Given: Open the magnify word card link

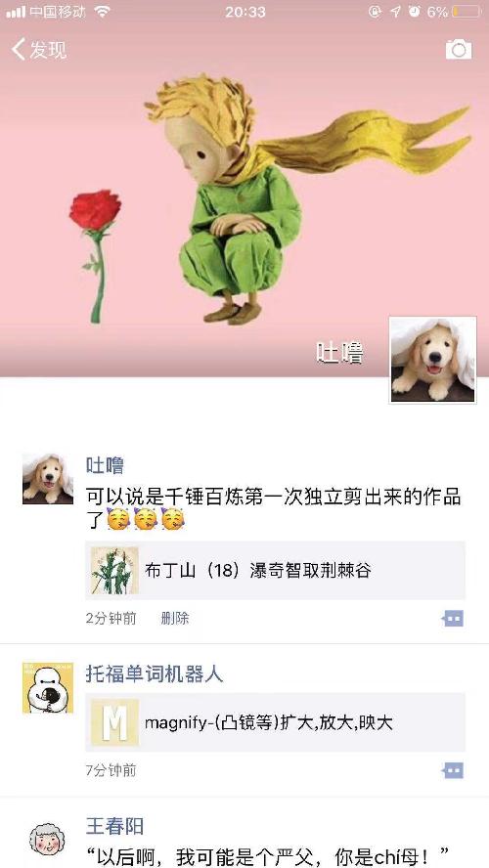Looking at the screenshot, I should [275, 721].
